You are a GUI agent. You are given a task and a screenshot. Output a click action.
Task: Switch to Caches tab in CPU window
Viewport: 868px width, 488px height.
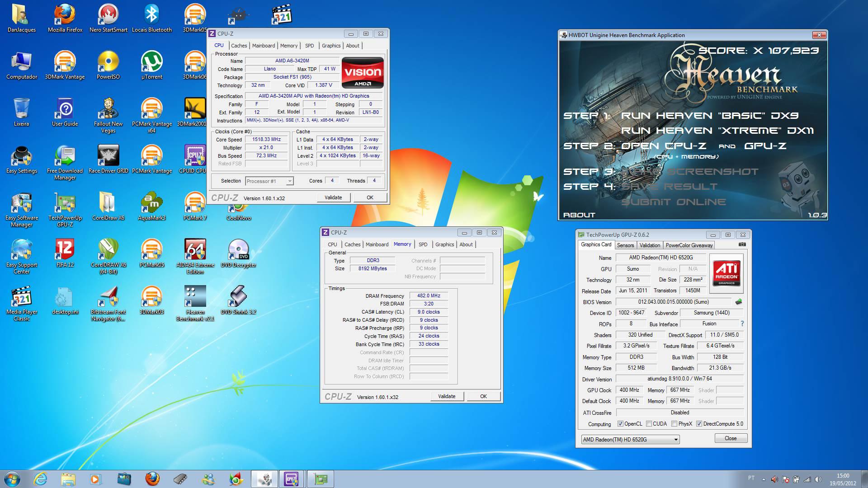pos(239,46)
